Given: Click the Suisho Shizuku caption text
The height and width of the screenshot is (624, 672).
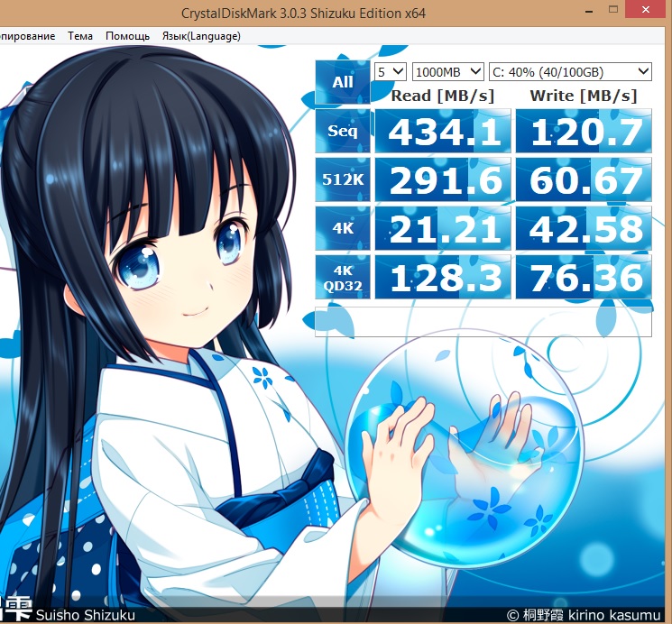Looking at the screenshot, I should pyautogui.click(x=86, y=615).
